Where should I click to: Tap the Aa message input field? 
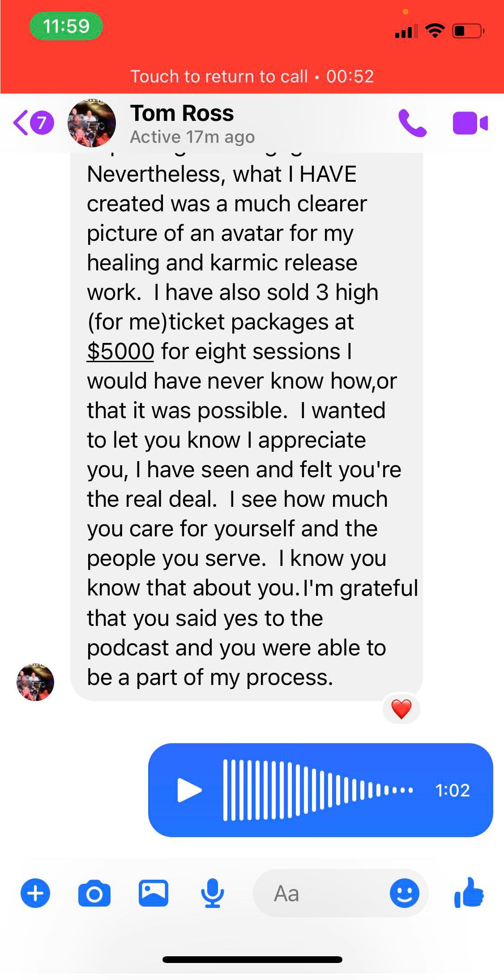click(320, 893)
